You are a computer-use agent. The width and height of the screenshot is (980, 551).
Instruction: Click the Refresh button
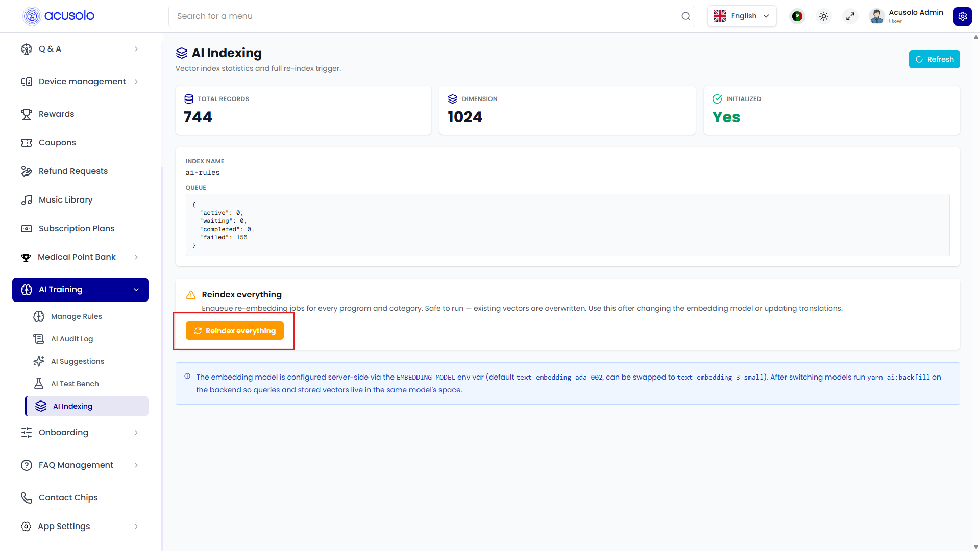[934, 59]
